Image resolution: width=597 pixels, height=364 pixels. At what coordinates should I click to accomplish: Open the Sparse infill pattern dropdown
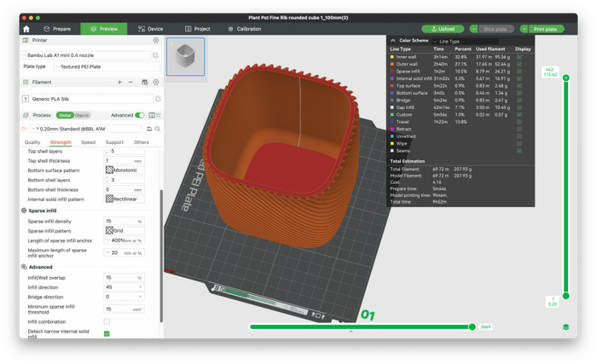click(125, 231)
